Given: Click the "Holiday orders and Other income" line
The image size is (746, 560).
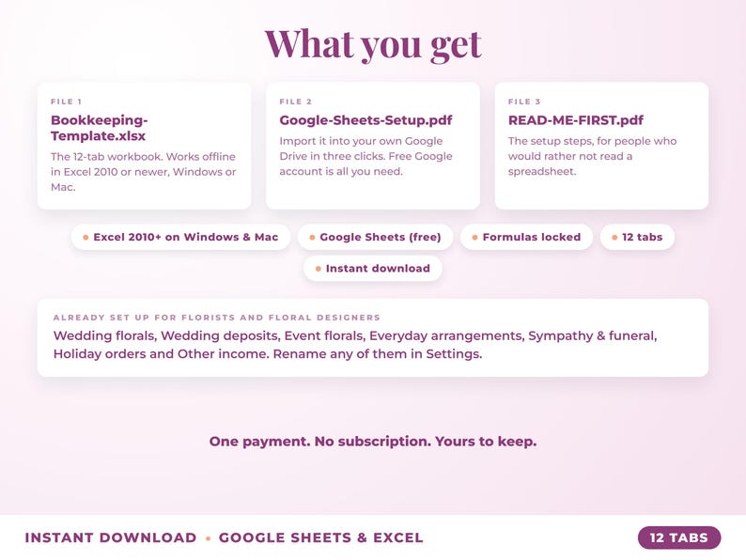Looking at the screenshot, I should [268, 354].
